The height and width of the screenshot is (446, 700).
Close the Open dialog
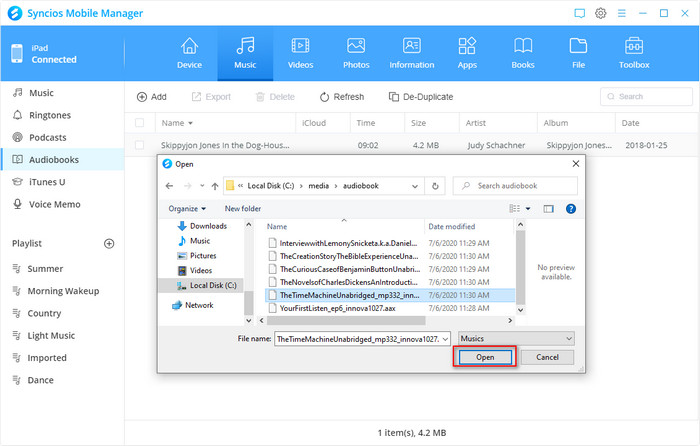click(x=575, y=164)
